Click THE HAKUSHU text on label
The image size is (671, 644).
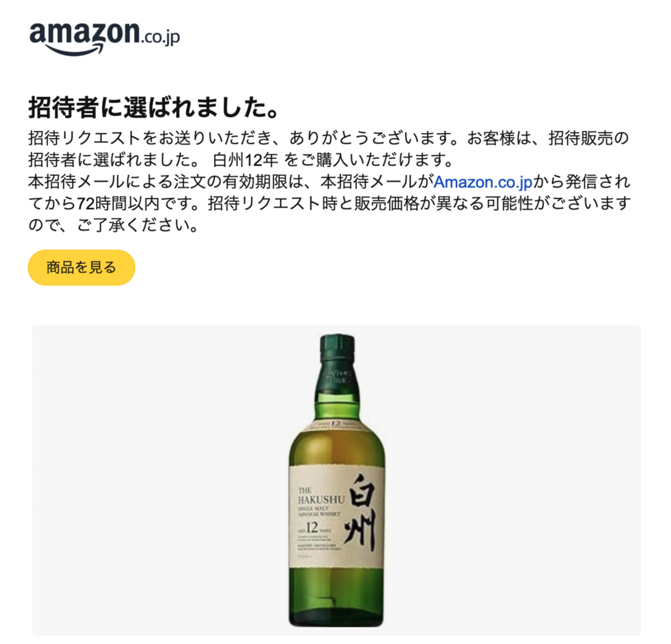pos(321,495)
